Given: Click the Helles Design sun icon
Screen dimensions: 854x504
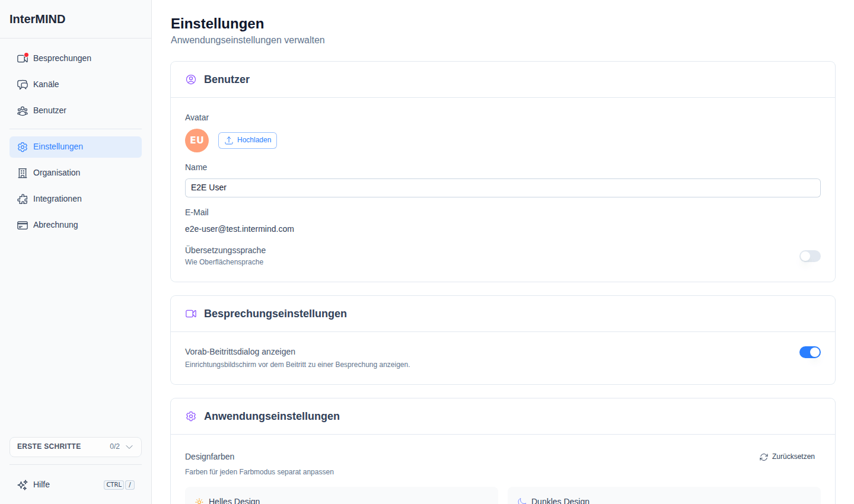Looking at the screenshot, I should 199,501.
